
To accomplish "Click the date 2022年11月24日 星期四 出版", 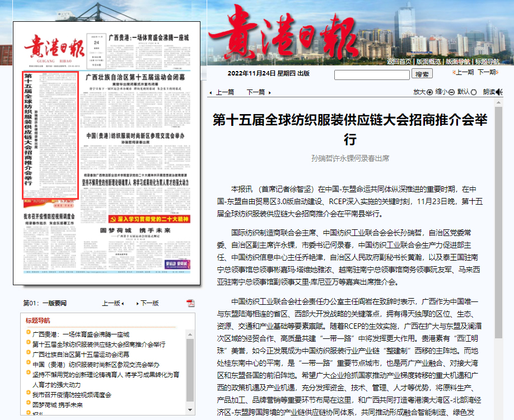I will coord(268,73).
